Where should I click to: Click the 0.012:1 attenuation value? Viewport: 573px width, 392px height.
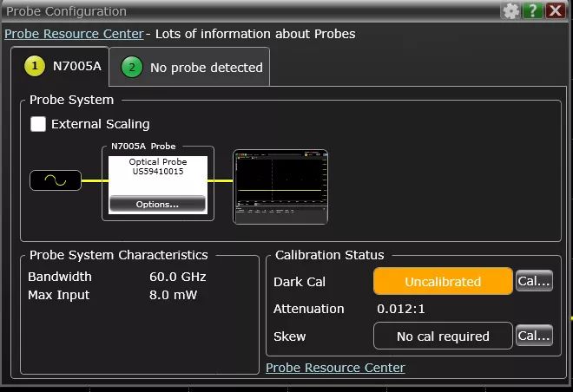(x=401, y=309)
